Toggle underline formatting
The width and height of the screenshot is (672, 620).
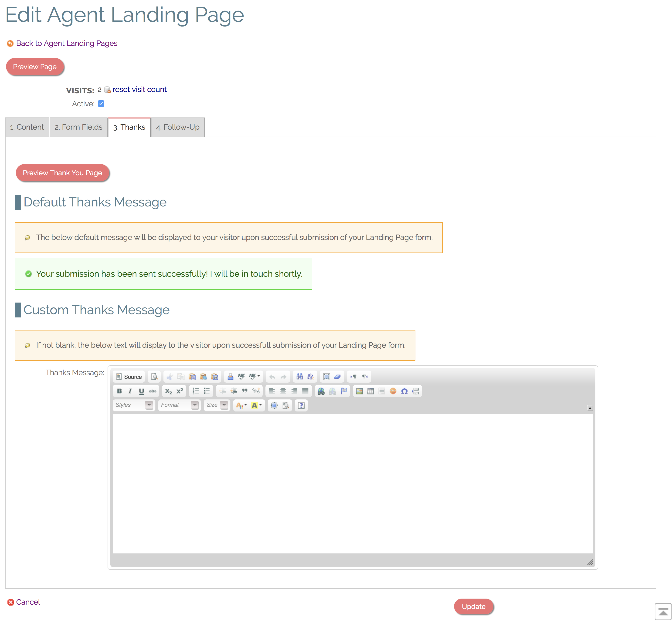pos(141,391)
